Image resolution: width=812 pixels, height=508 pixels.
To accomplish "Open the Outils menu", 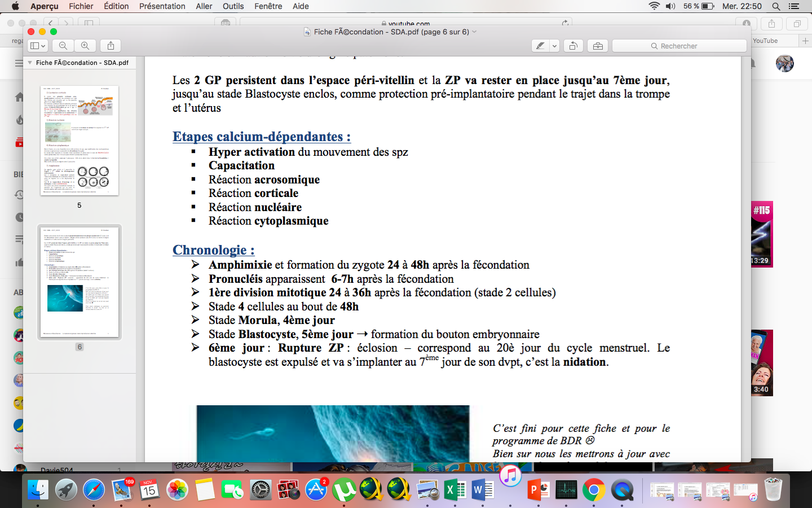I will [233, 6].
